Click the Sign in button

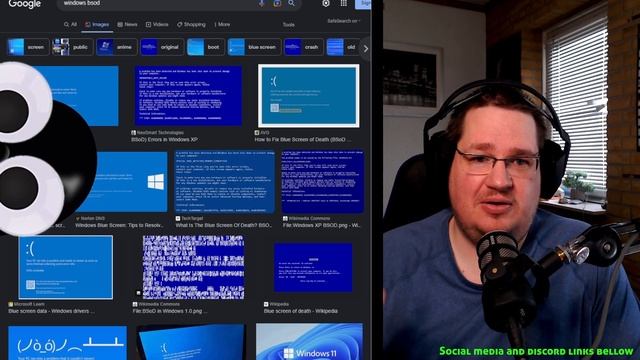pyautogui.click(x=363, y=4)
